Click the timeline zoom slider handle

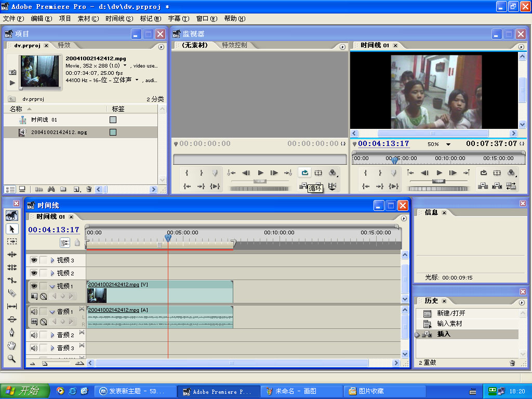pyautogui.click(x=45, y=363)
